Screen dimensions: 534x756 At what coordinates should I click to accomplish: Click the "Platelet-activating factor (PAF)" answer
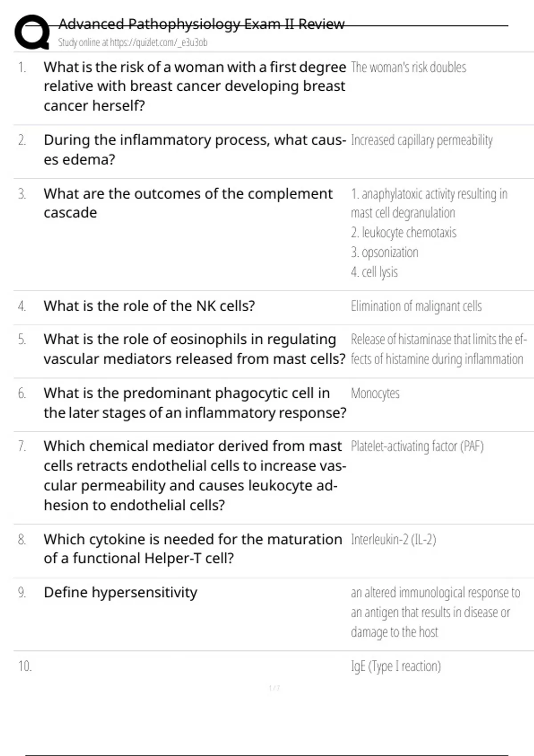(x=417, y=446)
